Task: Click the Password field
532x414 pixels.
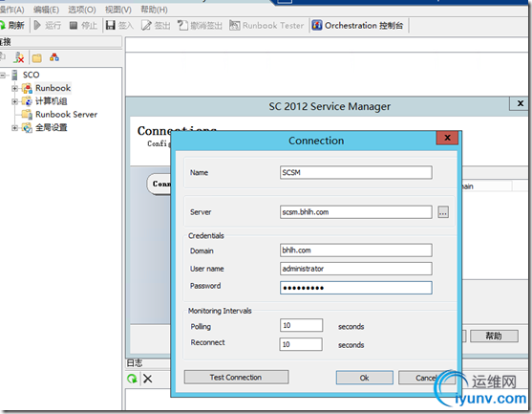Action: (x=356, y=288)
